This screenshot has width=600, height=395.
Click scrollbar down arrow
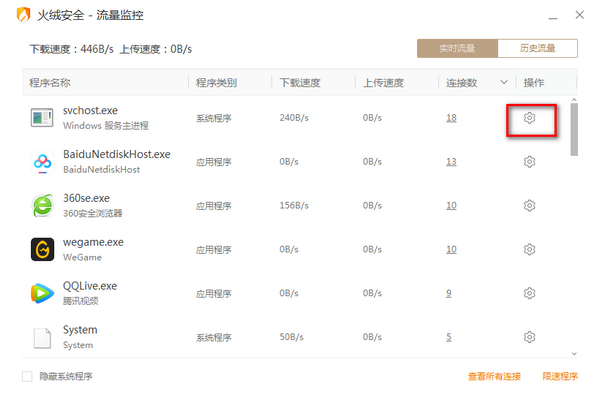[574, 354]
